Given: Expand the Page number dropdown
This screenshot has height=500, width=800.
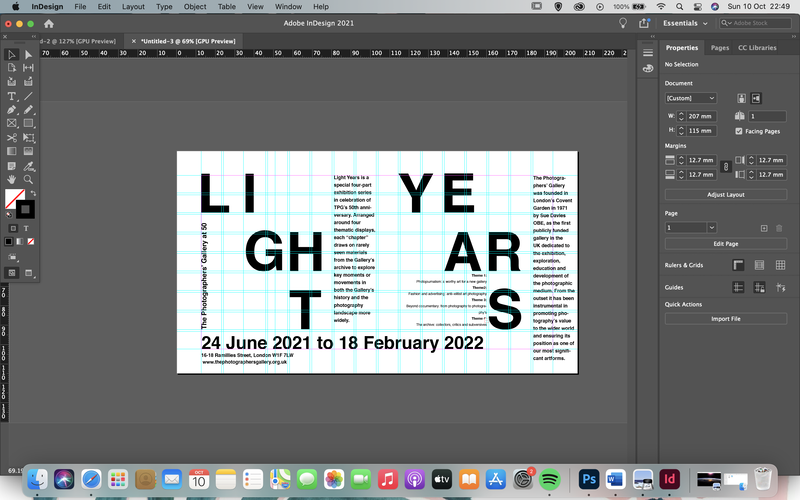Looking at the screenshot, I should tap(712, 228).
